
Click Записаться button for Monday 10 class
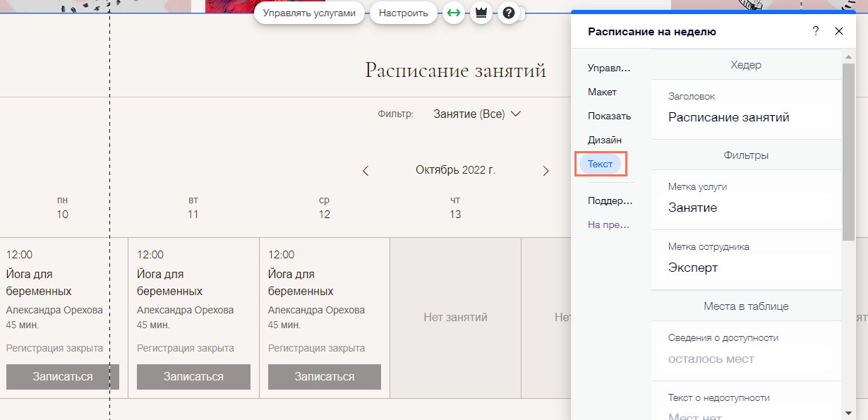point(63,377)
